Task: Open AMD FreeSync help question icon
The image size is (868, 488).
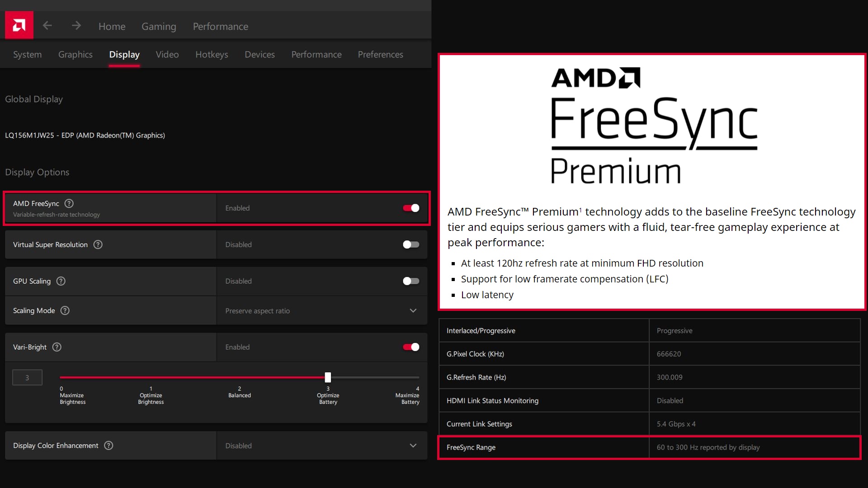Action: (69, 203)
